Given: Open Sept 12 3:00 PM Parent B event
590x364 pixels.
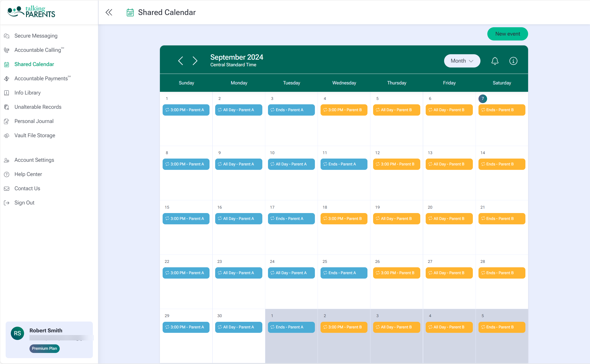Looking at the screenshot, I should [396, 164].
